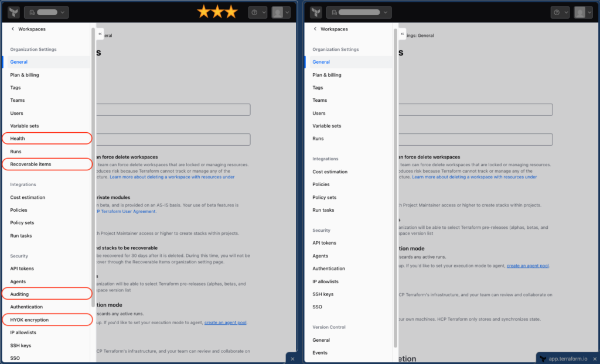The height and width of the screenshot is (364, 600).
Task: Open Terraform User Agreement link in left window
Action: pos(126,211)
